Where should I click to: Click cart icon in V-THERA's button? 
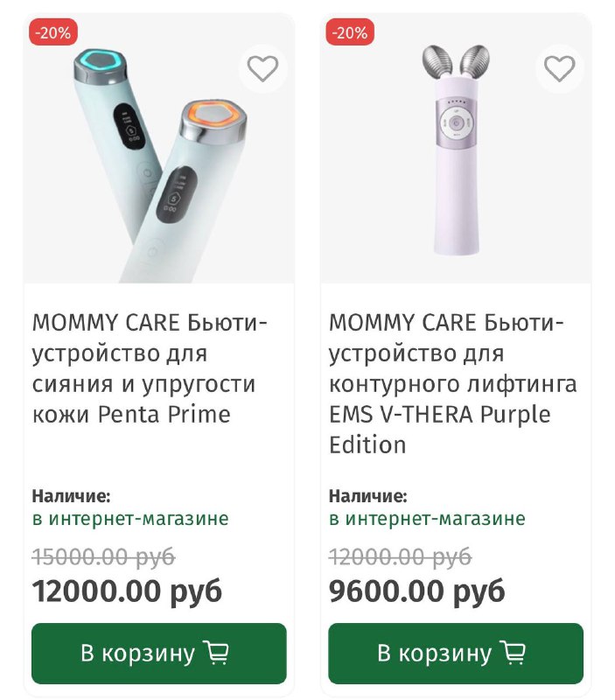click(x=513, y=653)
